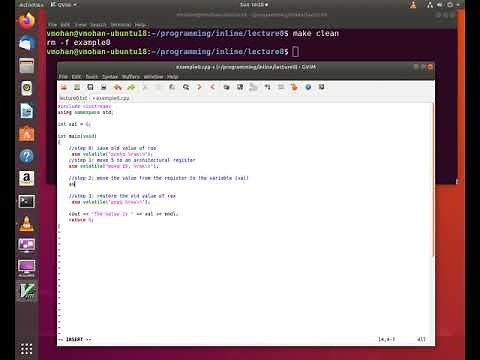Click the Make toolbar icon in GVim
The image size is (480, 360).
pyautogui.click(x=267, y=87)
